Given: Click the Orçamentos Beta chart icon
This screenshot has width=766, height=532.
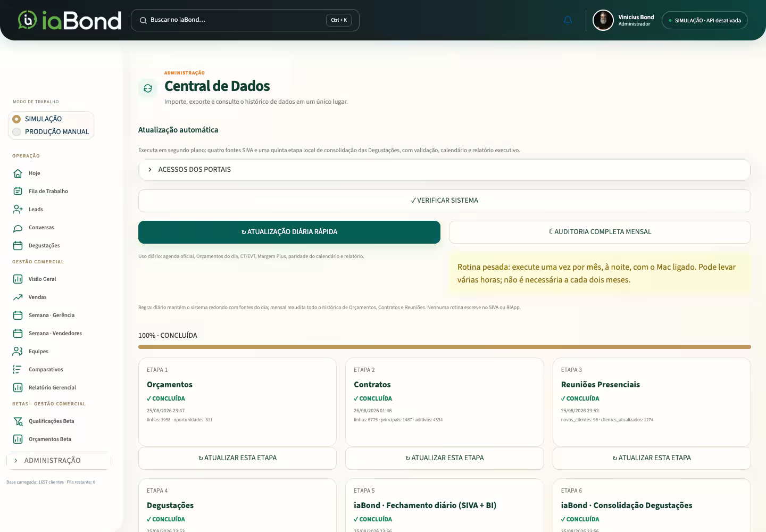Looking at the screenshot, I should pos(18,439).
